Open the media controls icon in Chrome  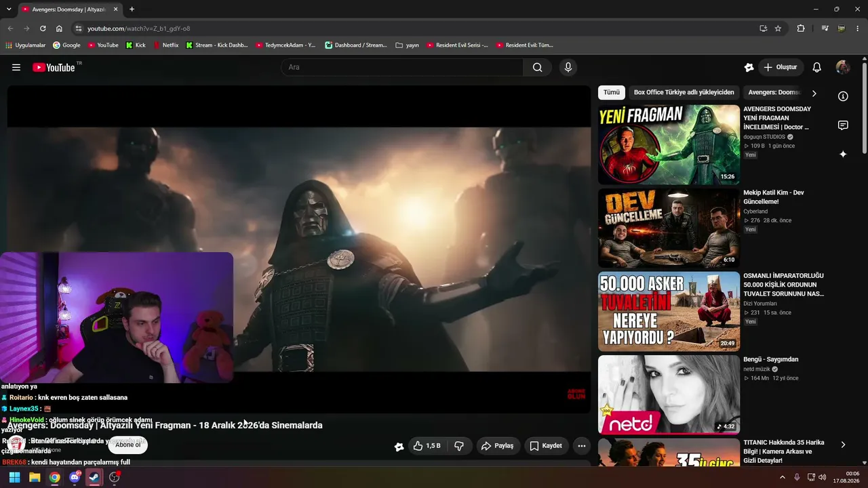pyautogui.click(x=825, y=28)
